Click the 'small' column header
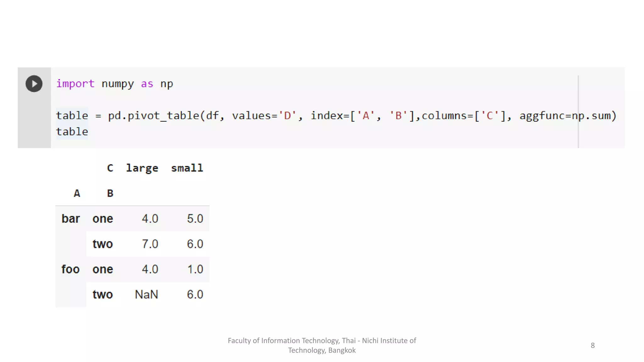The image size is (644, 362). pos(187,168)
